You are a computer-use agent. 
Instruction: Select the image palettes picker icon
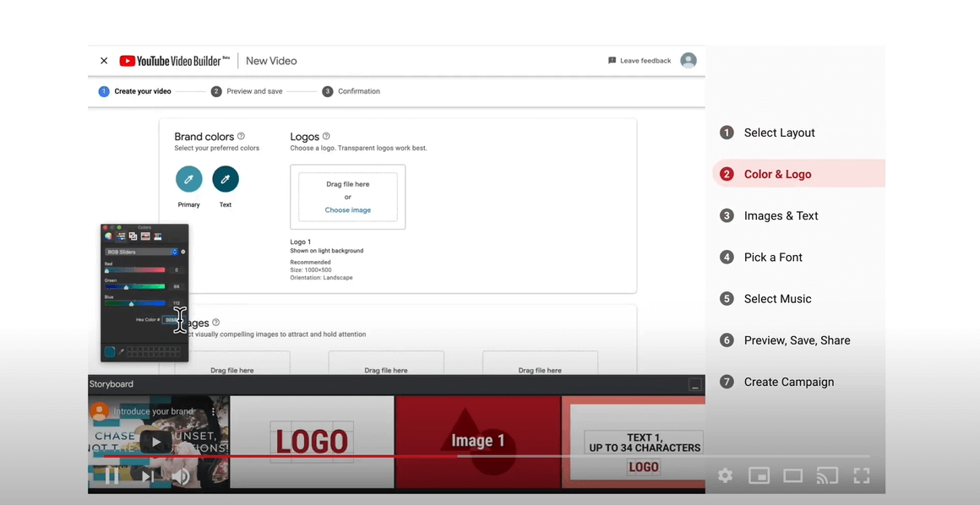(x=145, y=236)
